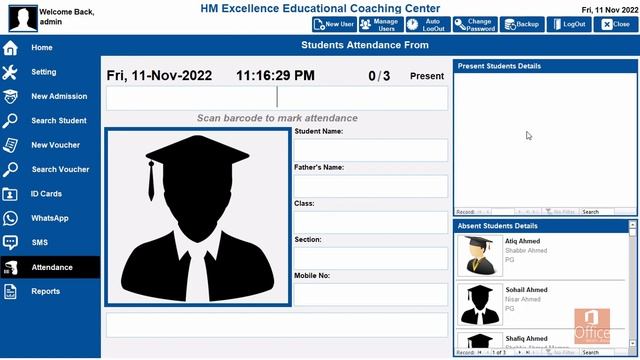Click the Backup button
Screen dimensions: 640x360
point(522,24)
